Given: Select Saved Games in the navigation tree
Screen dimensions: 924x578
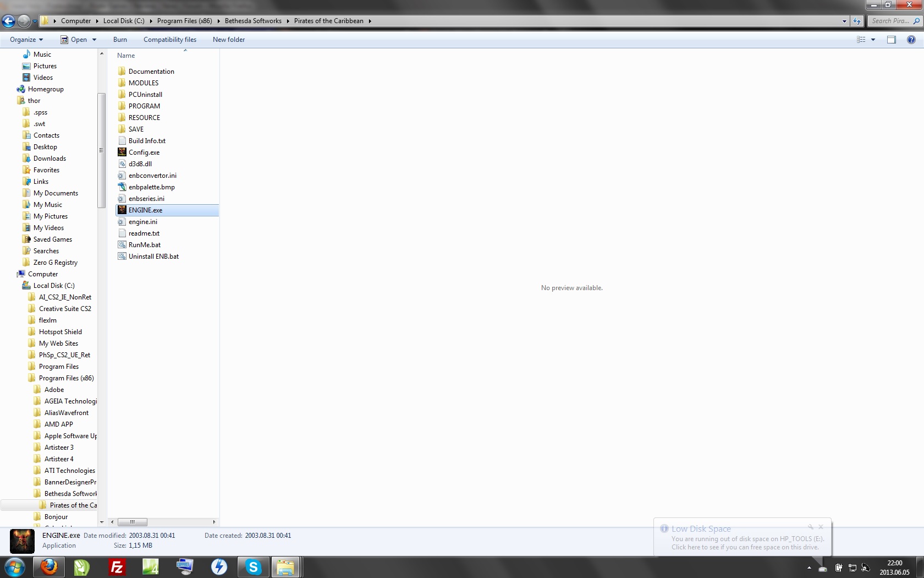Looking at the screenshot, I should (x=52, y=239).
